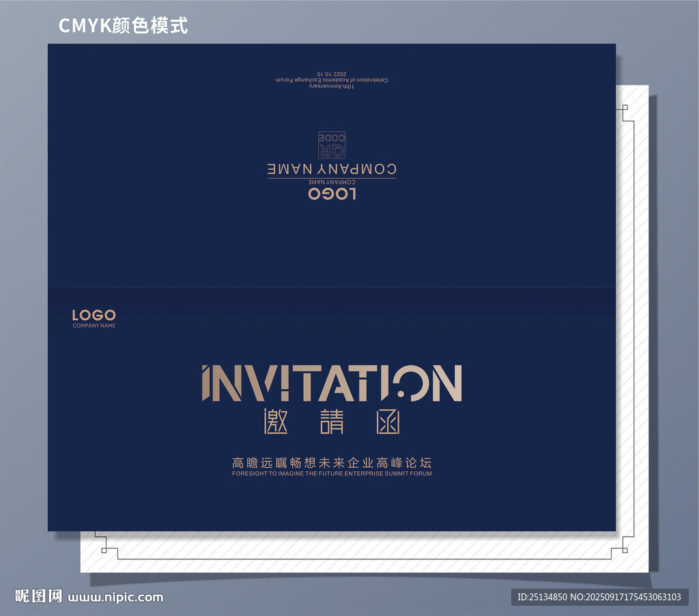Click the upside-down "LOGO" on back panel

[x=332, y=194]
